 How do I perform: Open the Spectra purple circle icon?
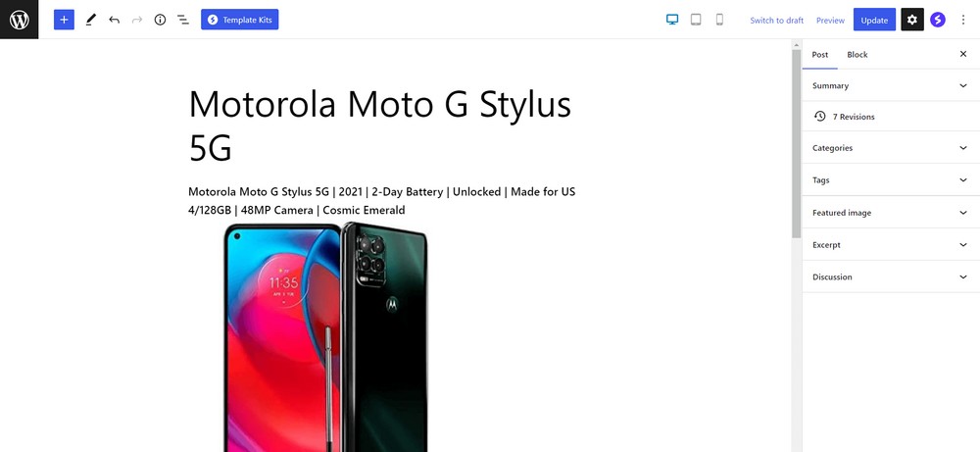(x=938, y=20)
